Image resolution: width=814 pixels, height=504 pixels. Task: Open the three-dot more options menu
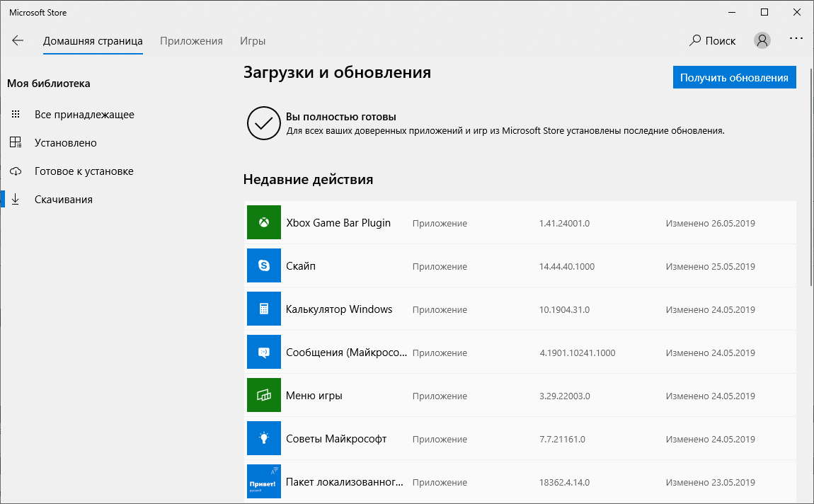(x=796, y=38)
